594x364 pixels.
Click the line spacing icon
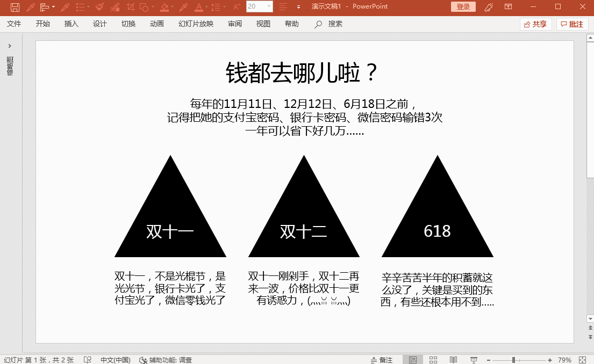[x=216, y=7]
